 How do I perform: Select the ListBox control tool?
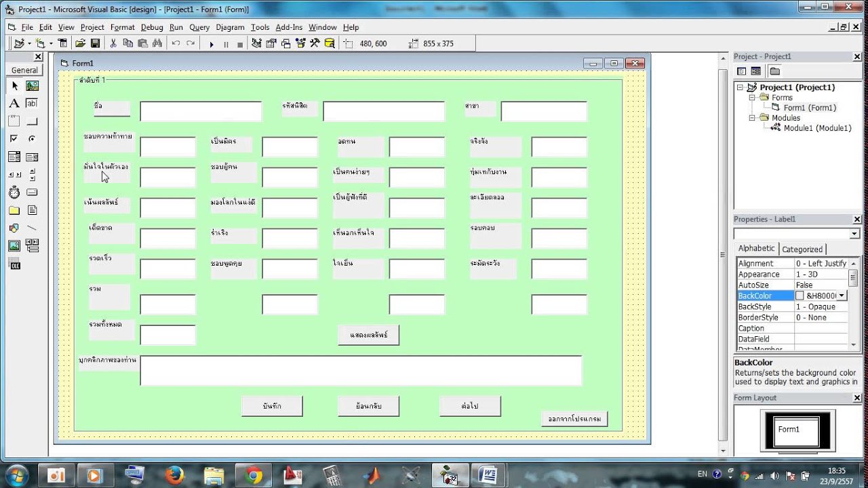coord(32,157)
